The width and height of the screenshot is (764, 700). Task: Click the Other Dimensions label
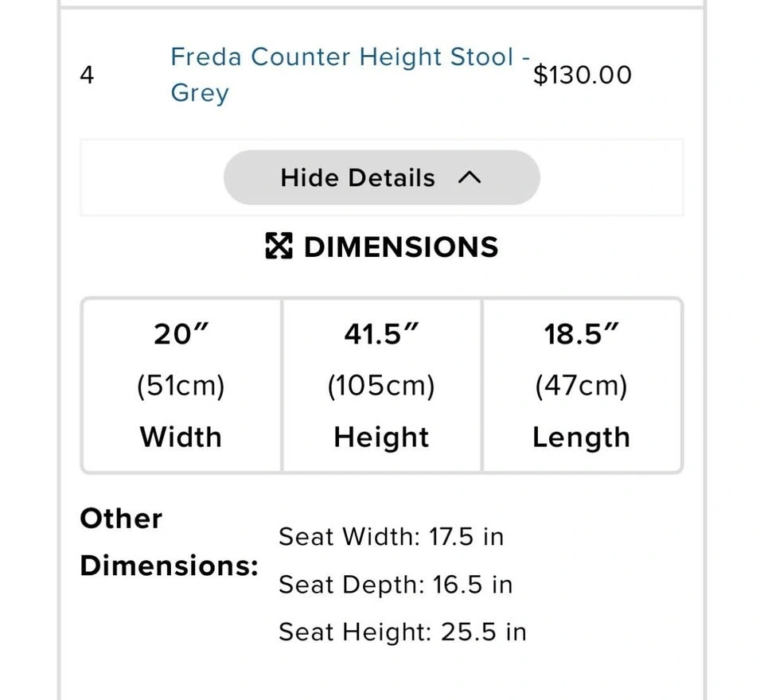pyautogui.click(x=169, y=542)
